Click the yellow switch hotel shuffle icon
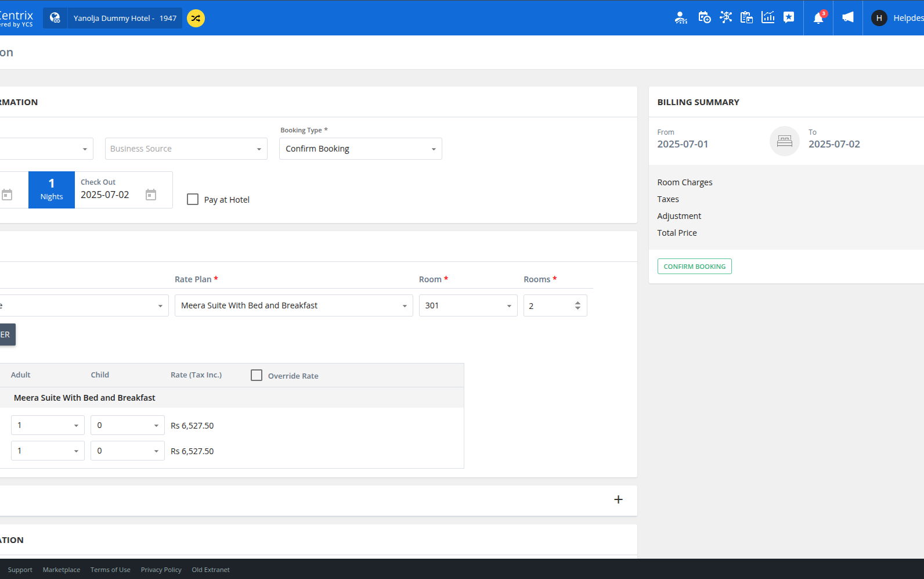 tap(196, 19)
